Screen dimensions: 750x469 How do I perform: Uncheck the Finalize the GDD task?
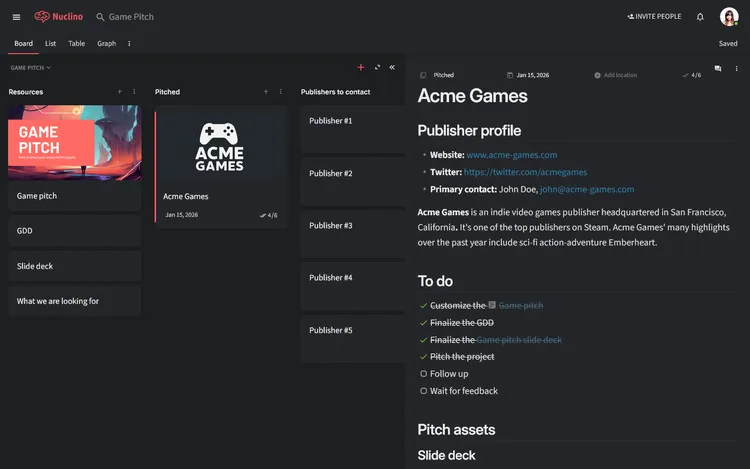(423, 323)
